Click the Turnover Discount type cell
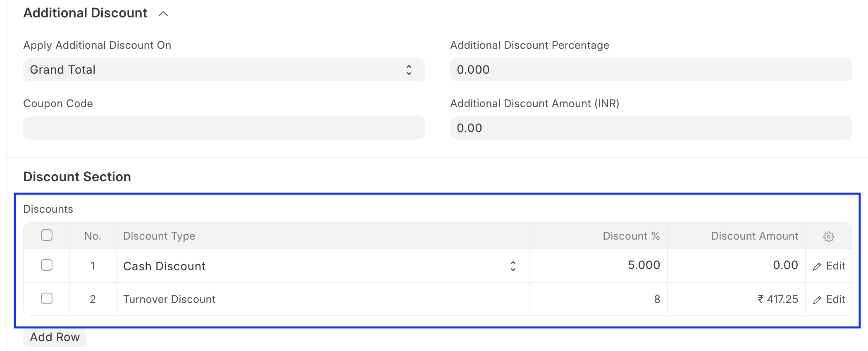The height and width of the screenshot is (351, 868). [x=323, y=299]
